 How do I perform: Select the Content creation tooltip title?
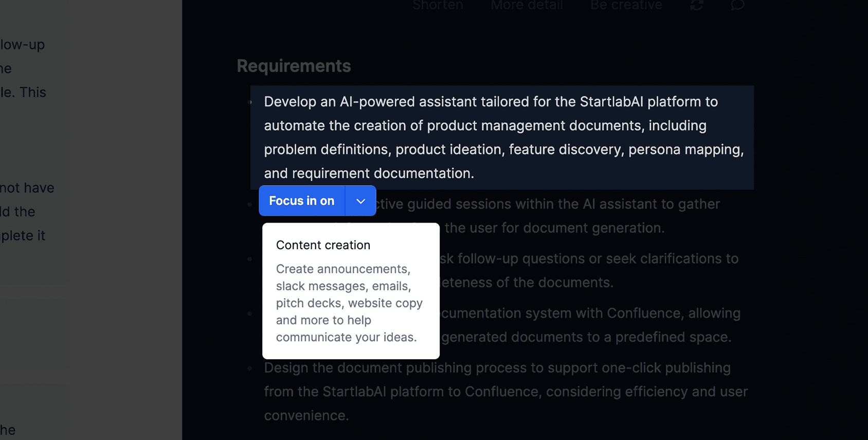(323, 245)
